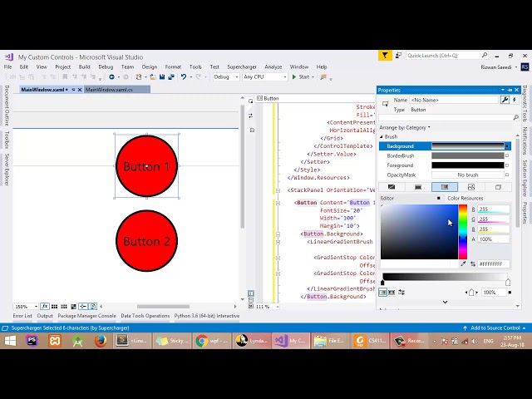Image resolution: width=532 pixels, height=399 pixels.
Task: Click the OpacityMask property marker square
Action: point(507,175)
